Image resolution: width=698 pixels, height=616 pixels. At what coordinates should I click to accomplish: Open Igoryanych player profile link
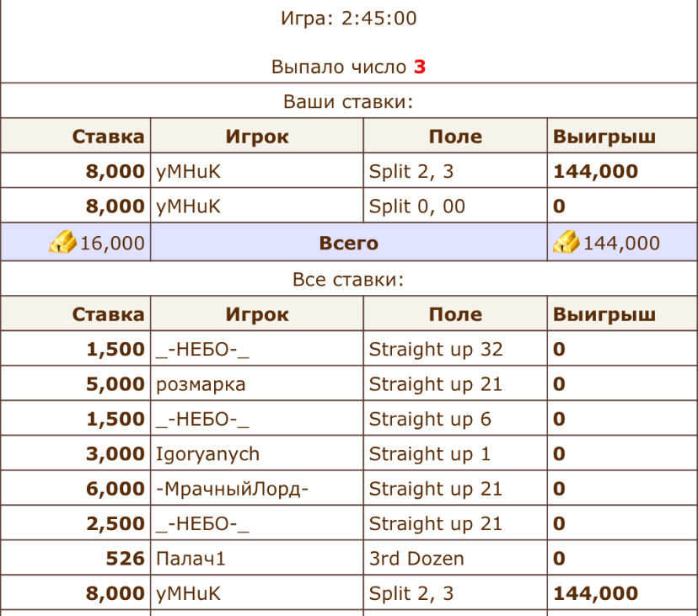207,454
